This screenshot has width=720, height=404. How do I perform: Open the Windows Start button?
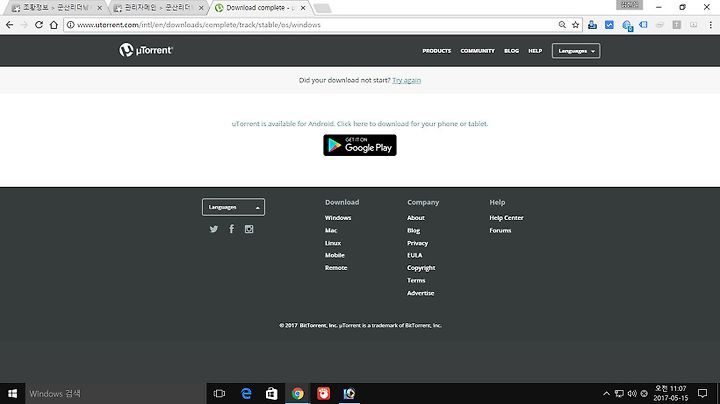(x=12, y=393)
